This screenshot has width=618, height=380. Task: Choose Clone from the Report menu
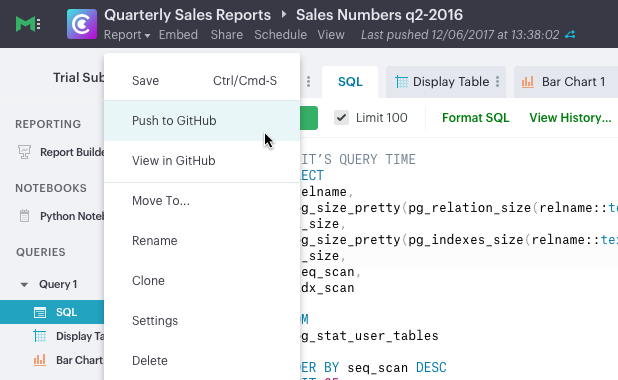coord(202,281)
